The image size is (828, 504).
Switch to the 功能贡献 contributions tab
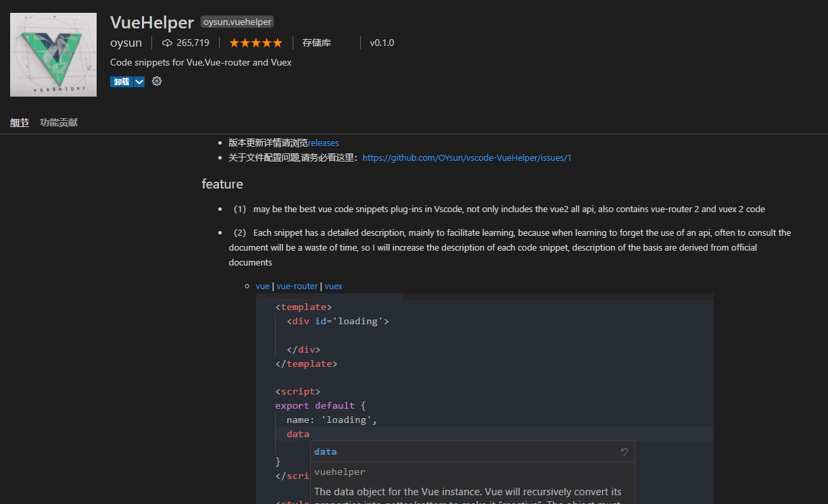59,122
